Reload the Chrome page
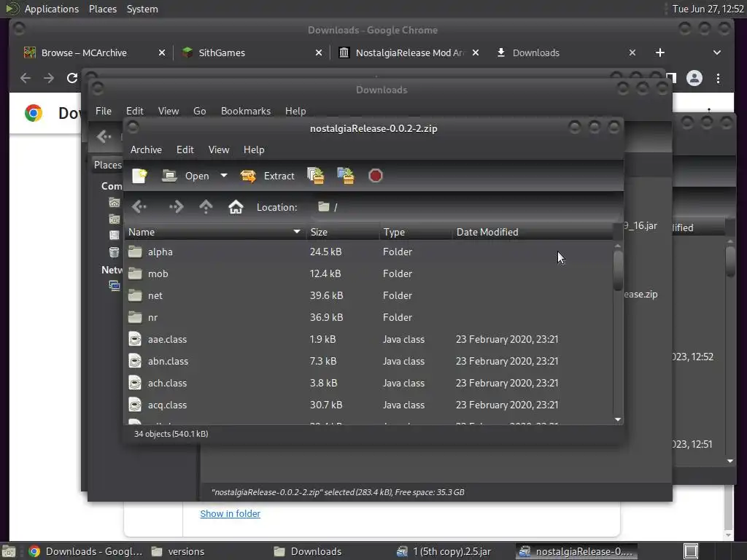 tap(72, 78)
